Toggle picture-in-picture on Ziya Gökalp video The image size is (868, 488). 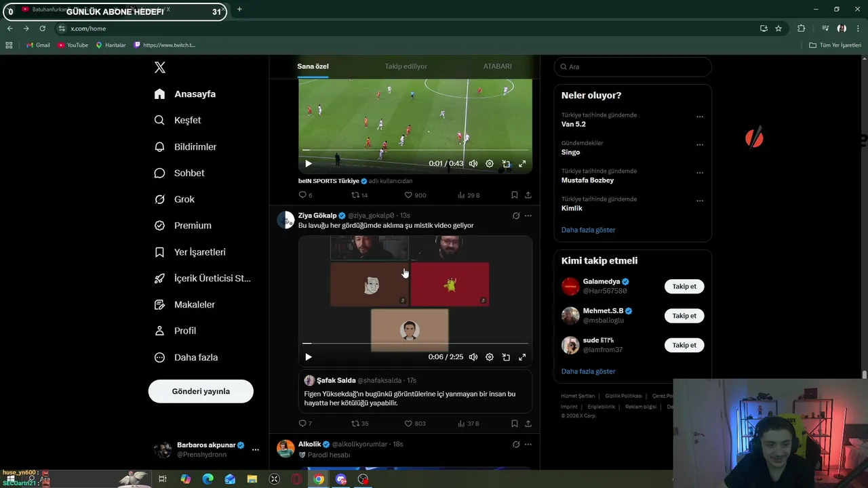click(506, 357)
